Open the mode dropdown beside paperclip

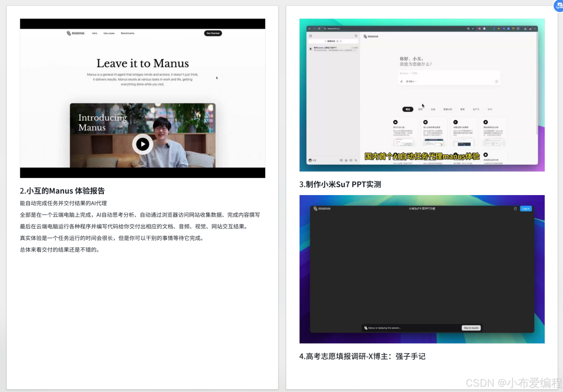pos(411,81)
